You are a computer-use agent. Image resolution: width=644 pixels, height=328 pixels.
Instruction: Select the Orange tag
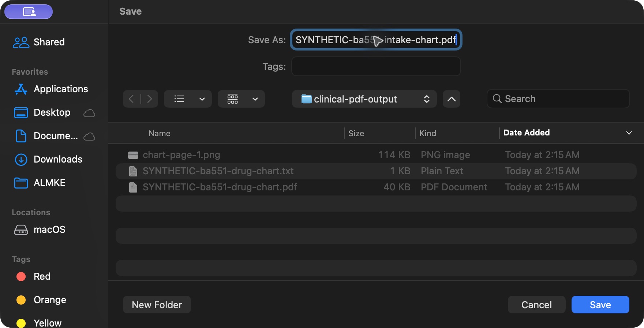pos(41,300)
